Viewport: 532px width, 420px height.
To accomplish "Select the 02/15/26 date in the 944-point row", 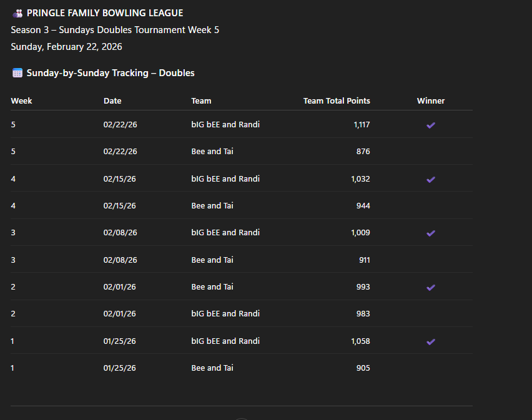I will pyautogui.click(x=120, y=206).
